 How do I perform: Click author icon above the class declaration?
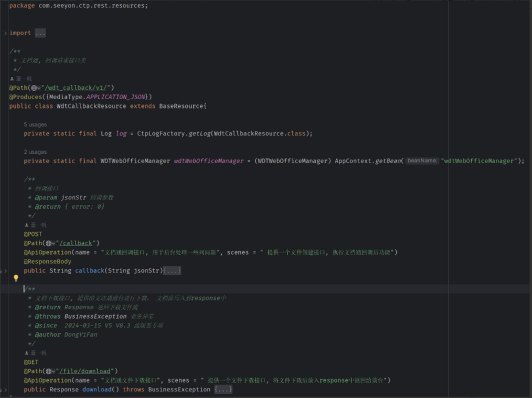(x=12, y=79)
